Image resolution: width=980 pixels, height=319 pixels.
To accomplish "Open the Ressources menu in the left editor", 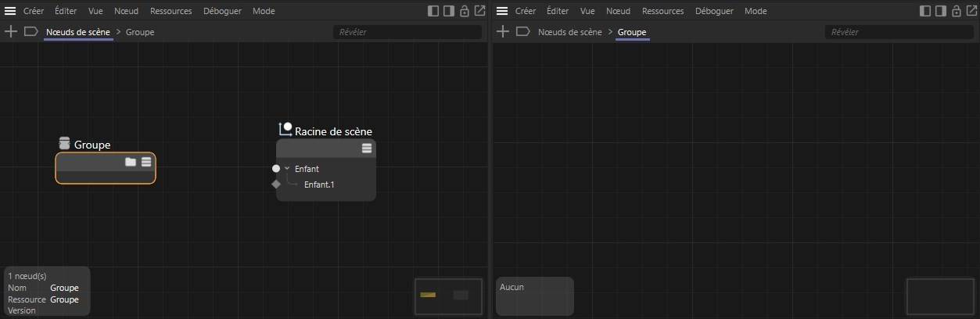I will coord(171,11).
